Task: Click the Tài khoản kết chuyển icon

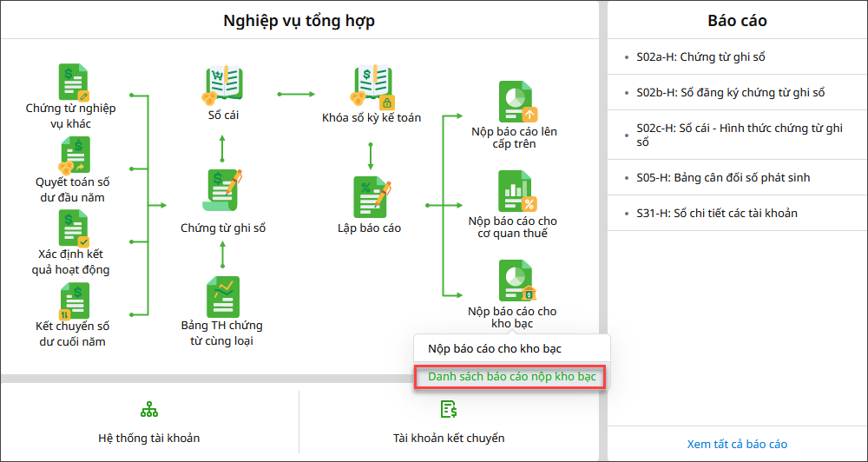Action: [449, 409]
